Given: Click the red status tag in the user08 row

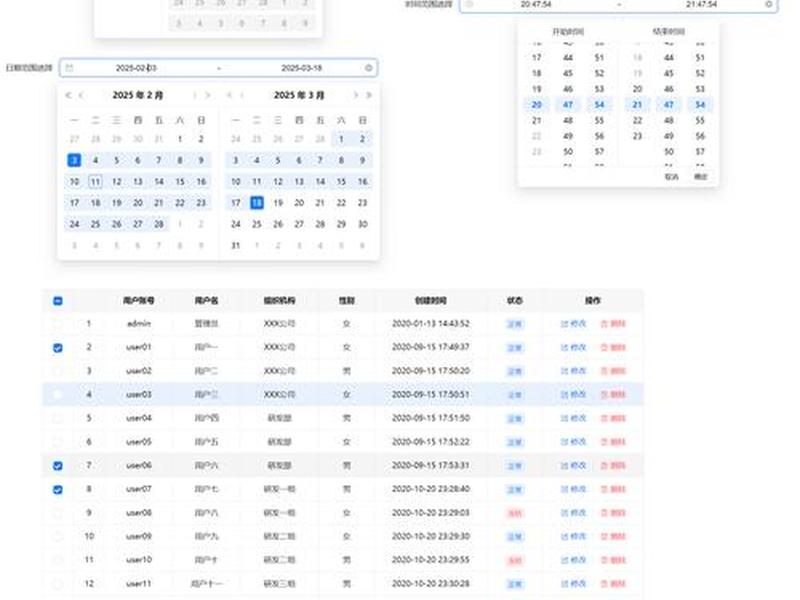Looking at the screenshot, I should coord(514,513).
